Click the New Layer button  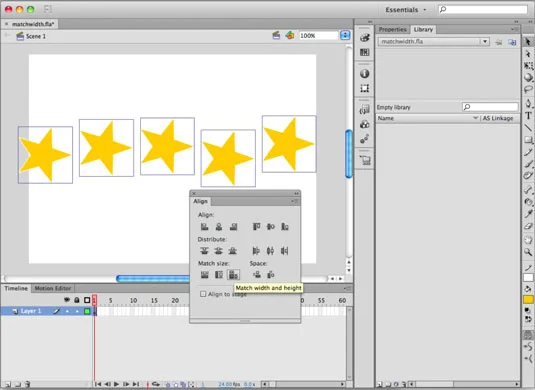click(x=8, y=384)
